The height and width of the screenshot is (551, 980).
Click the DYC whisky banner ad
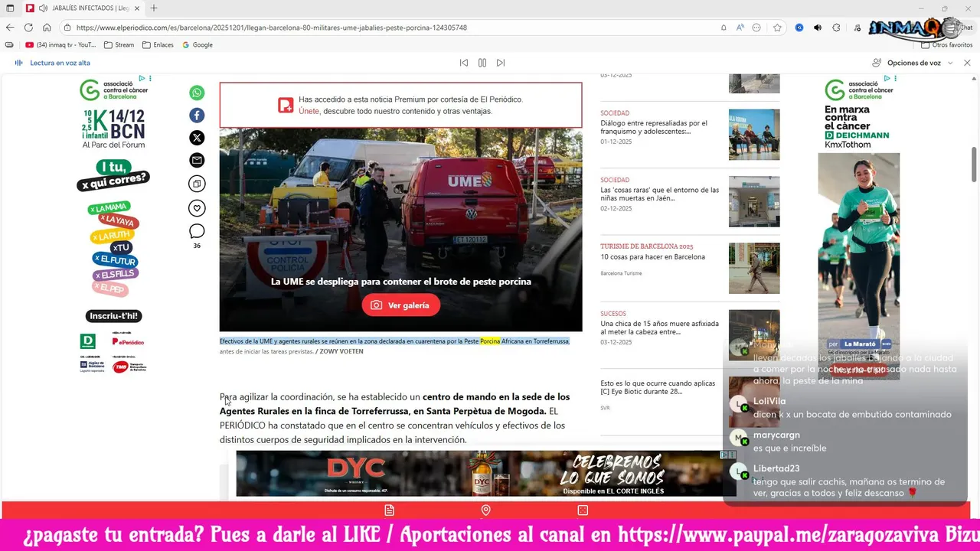pos(485,473)
